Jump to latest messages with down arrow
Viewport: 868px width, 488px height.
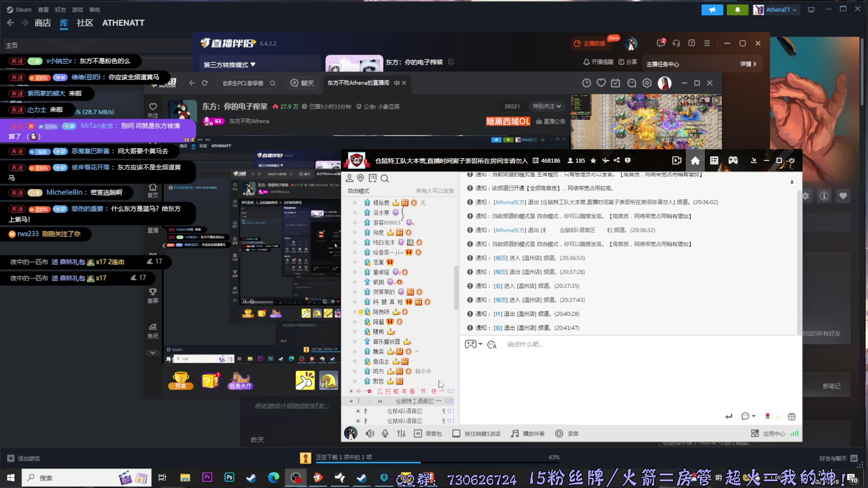[792, 182]
